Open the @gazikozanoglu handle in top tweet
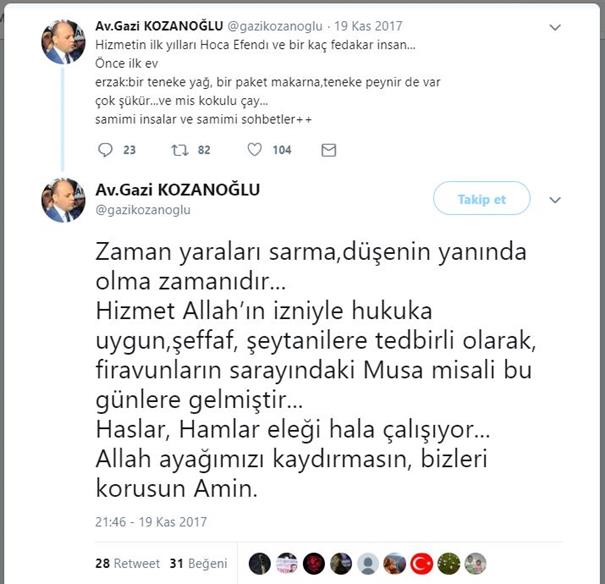The image size is (605, 584). tap(275, 26)
